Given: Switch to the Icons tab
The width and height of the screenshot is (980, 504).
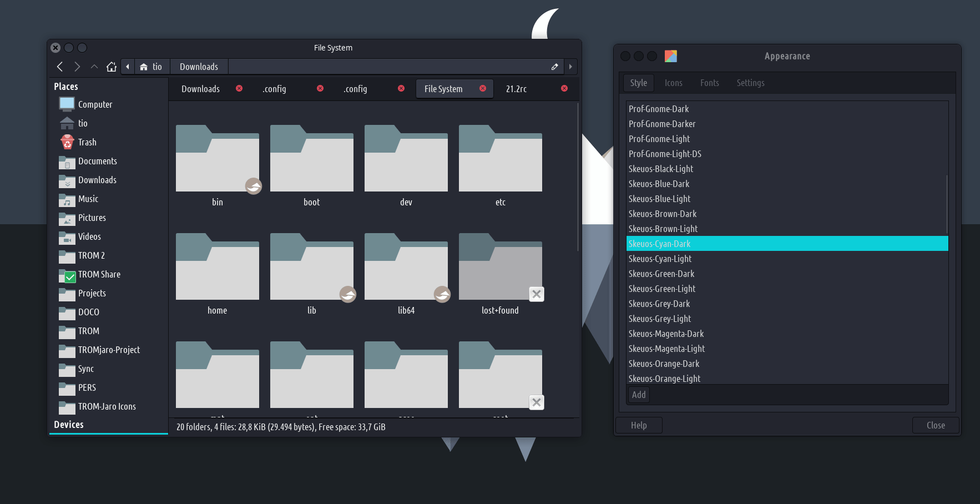Looking at the screenshot, I should pos(673,83).
